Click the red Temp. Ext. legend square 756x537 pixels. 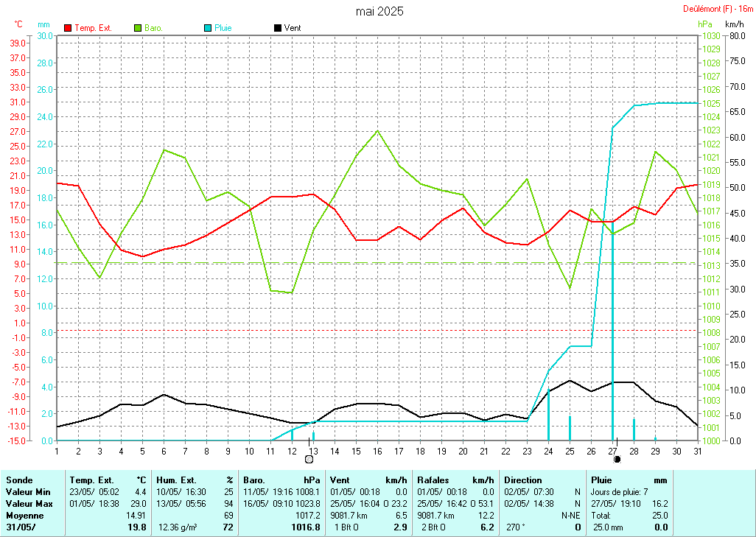(x=69, y=28)
